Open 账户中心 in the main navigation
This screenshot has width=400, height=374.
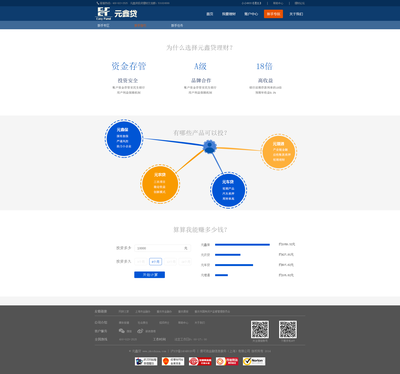tap(251, 14)
